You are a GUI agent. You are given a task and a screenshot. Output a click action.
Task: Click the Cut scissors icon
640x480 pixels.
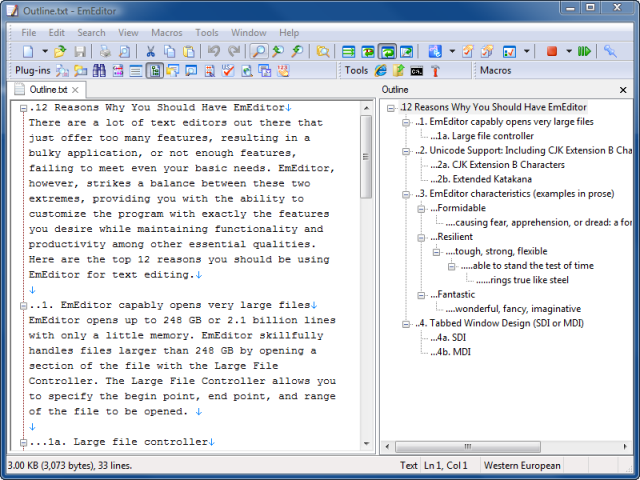click(x=151, y=51)
